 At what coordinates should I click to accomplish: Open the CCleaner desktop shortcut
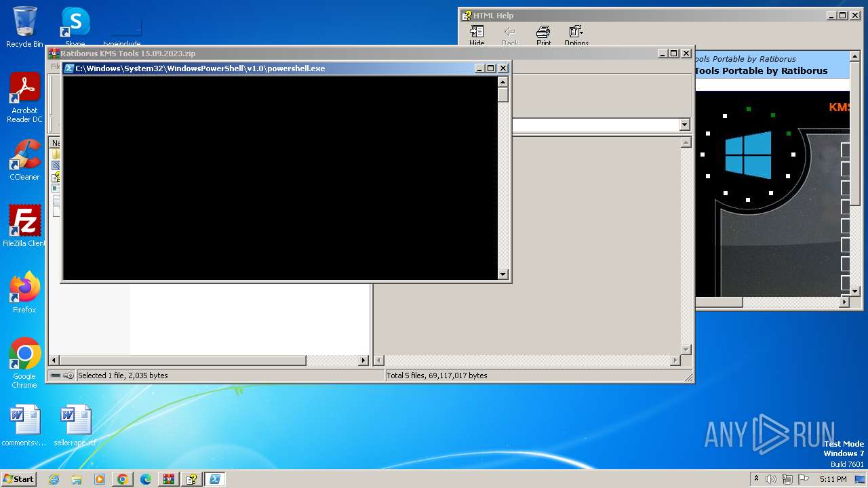pyautogui.click(x=24, y=160)
